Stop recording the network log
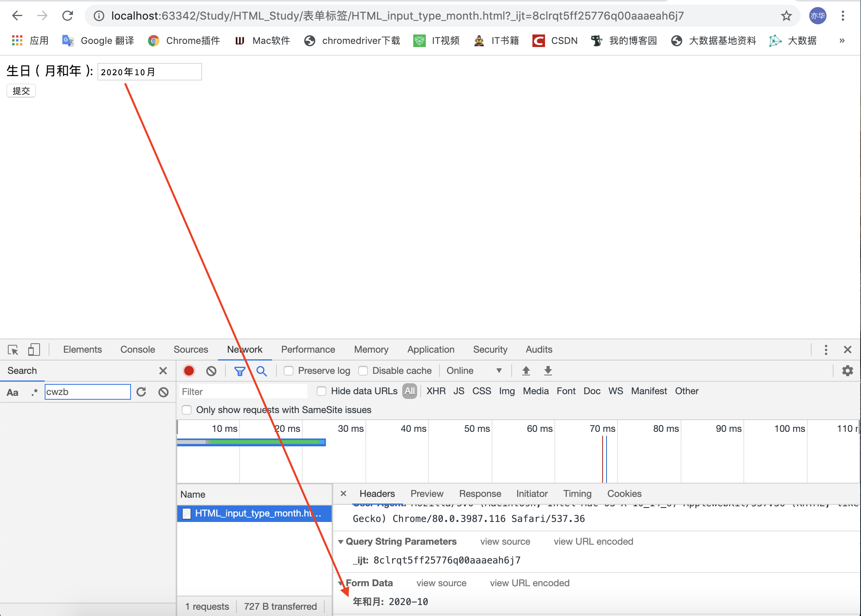Image resolution: width=861 pixels, height=616 pixels. coord(189,371)
